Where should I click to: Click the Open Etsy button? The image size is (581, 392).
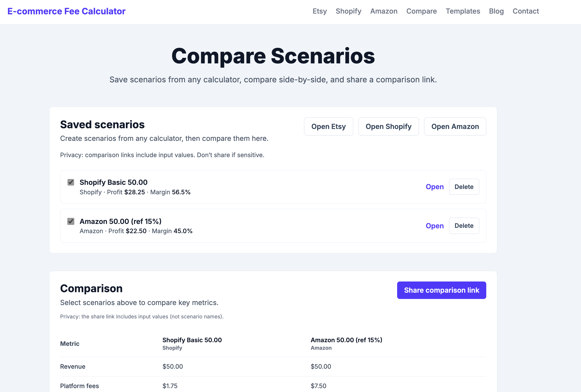tap(328, 127)
